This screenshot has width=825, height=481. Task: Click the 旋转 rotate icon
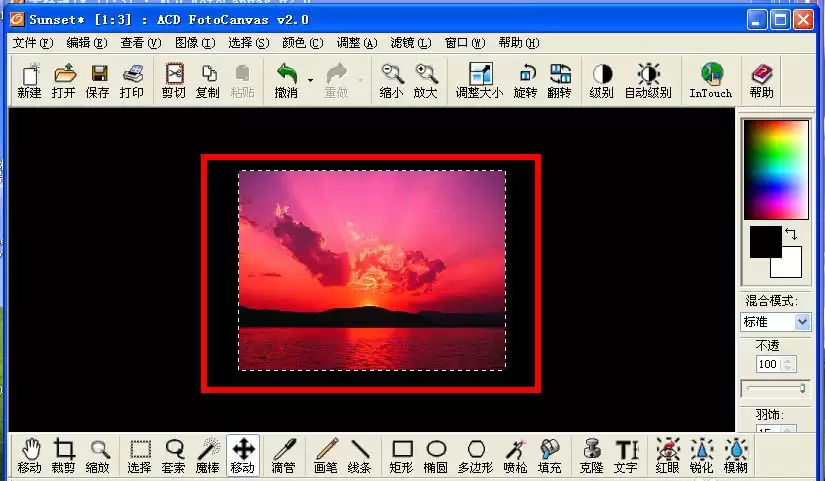[525, 81]
